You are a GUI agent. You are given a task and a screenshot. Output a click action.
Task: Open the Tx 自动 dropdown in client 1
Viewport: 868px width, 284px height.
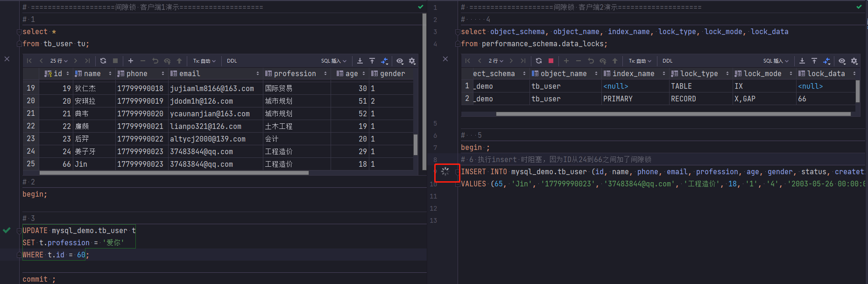click(205, 61)
